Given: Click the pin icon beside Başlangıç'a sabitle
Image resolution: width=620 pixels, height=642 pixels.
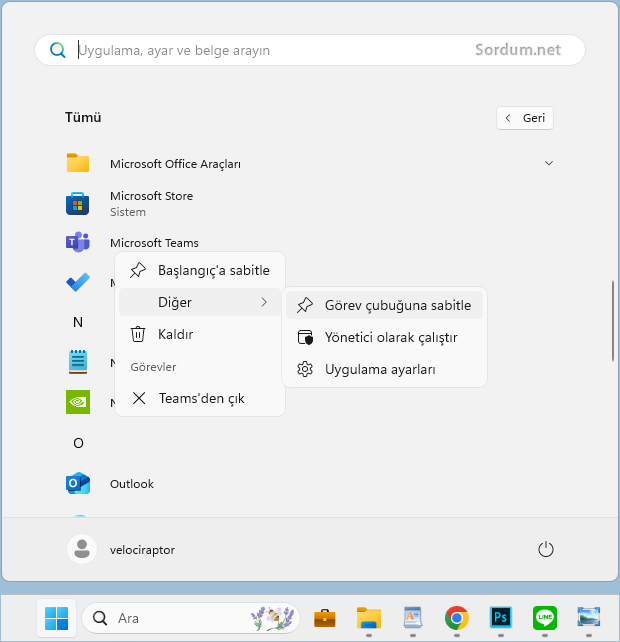Looking at the screenshot, I should click(138, 270).
